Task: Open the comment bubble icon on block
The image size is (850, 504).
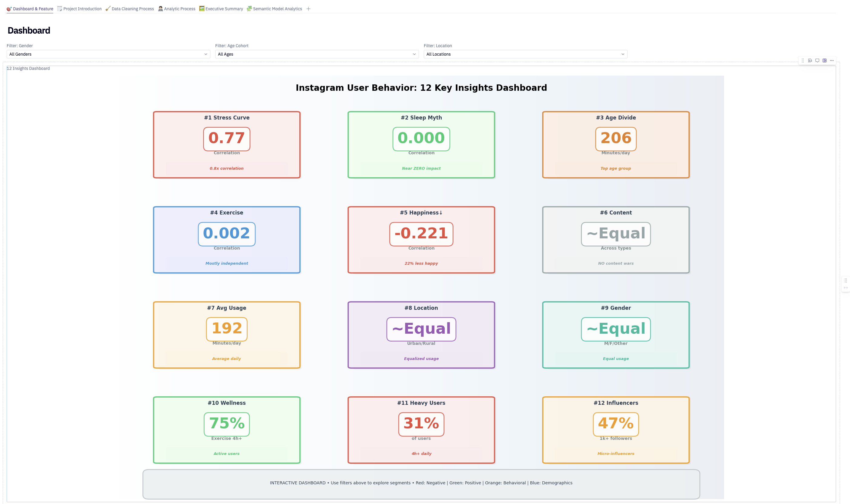Action: [817, 61]
